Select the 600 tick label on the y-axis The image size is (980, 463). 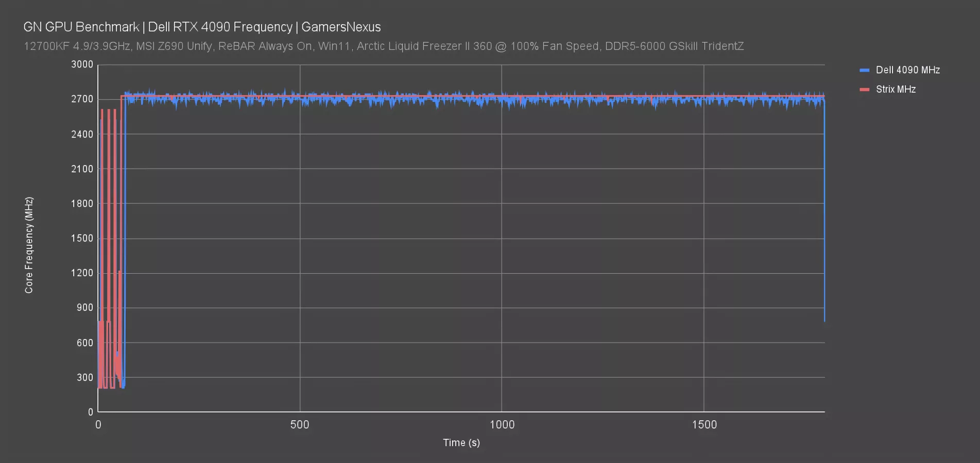85,343
